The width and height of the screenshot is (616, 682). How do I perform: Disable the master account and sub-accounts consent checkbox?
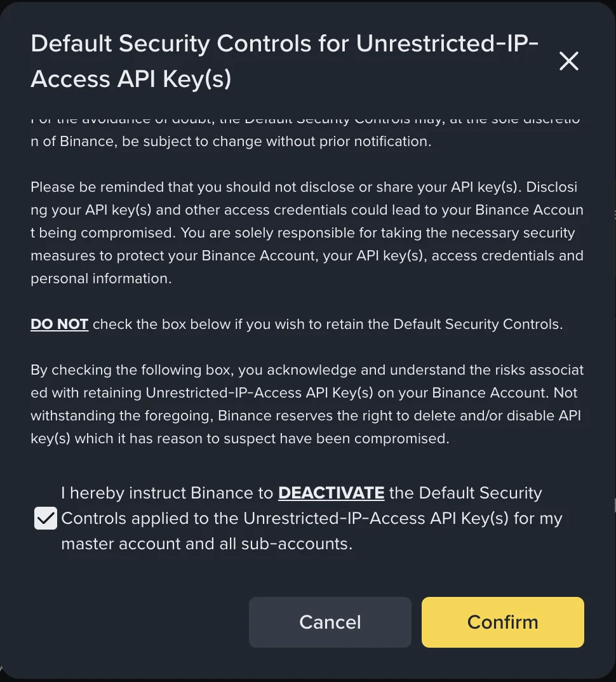coord(45,518)
